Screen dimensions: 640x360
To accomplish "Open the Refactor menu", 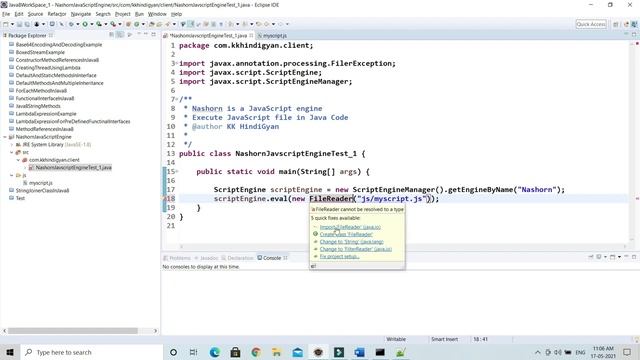I will pyautogui.click(x=57, y=14).
